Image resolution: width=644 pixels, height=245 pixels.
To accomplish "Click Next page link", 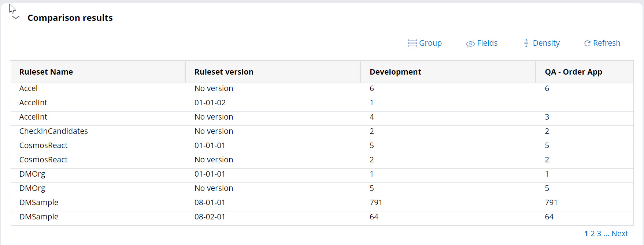I will [x=619, y=234].
